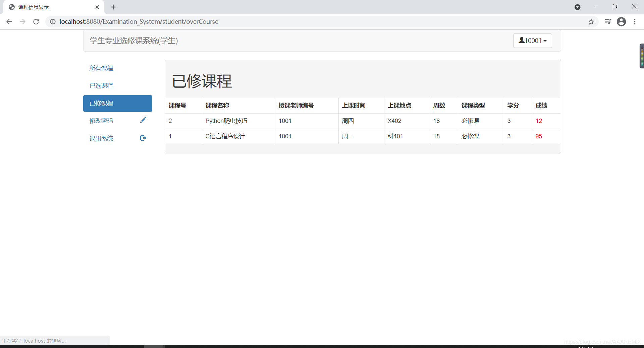Click the tab search dropdown arrow icon
The height and width of the screenshot is (348, 644).
[577, 7]
